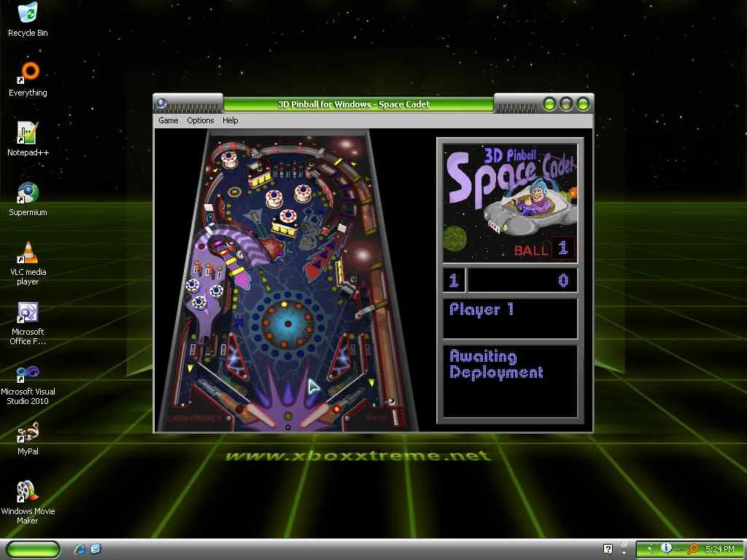The image size is (747, 560).
Task: Click the left pinball flipper
Action: [260, 415]
